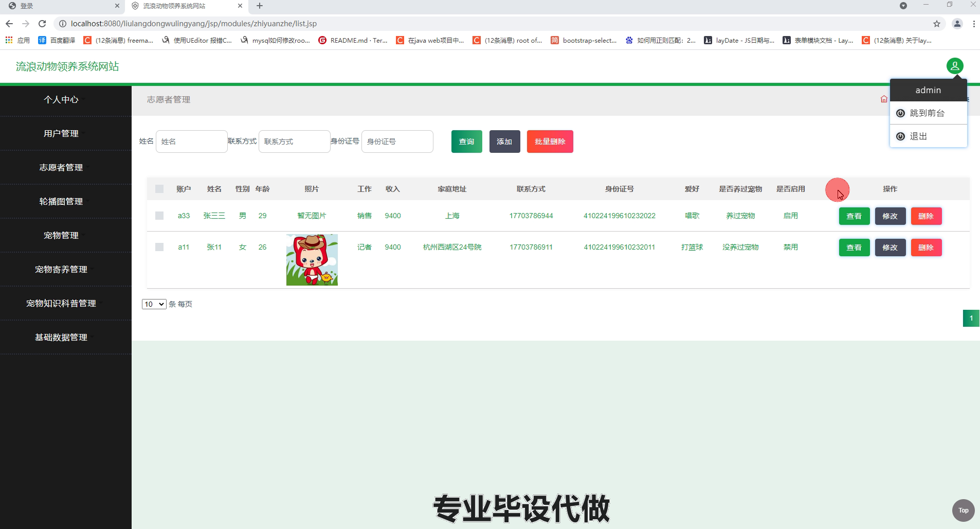The height and width of the screenshot is (529, 980).
Task: Open Chrome three-dot menu
Action: pyautogui.click(x=974, y=24)
